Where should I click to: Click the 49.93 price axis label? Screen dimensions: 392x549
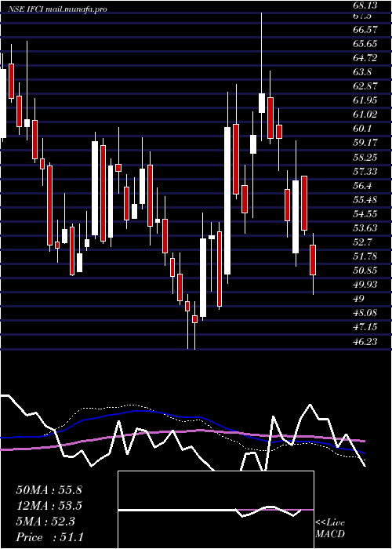click(x=365, y=285)
